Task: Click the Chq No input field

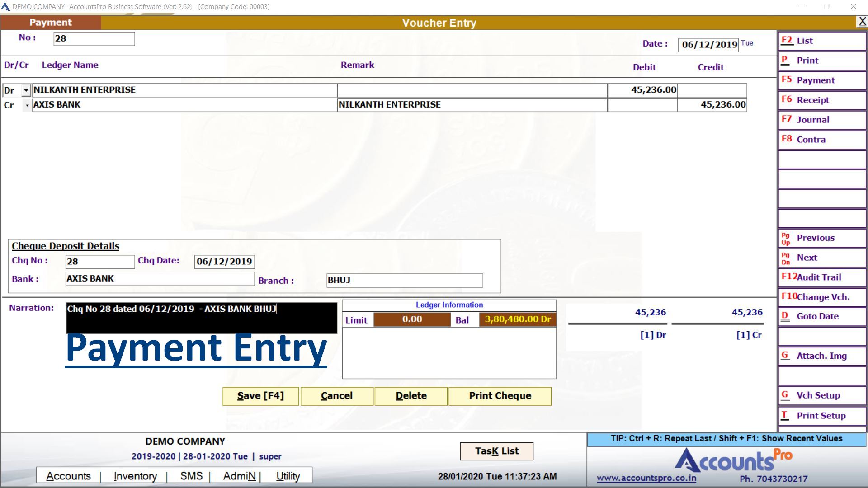Action: [100, 261]
